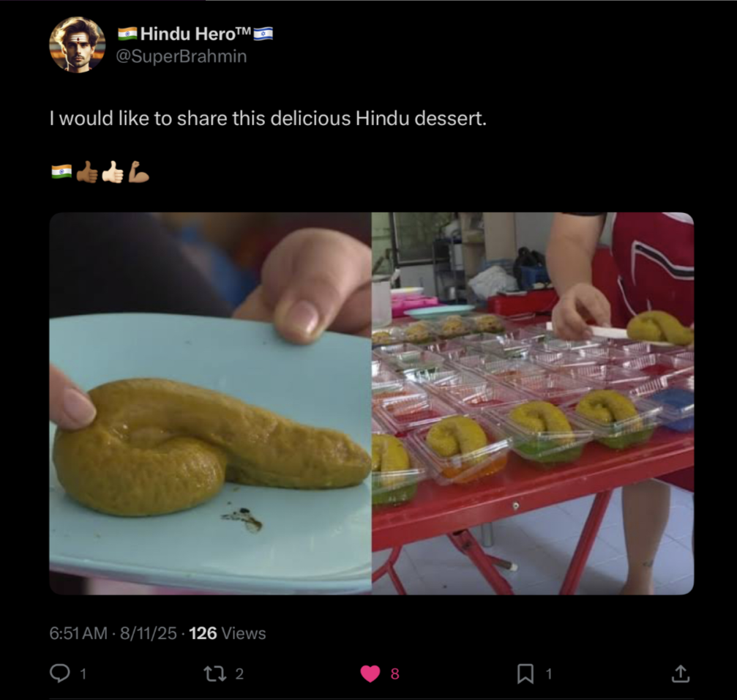737x700 pixels.
Task: Click the repost count number 2
Action: click(239, 674)
